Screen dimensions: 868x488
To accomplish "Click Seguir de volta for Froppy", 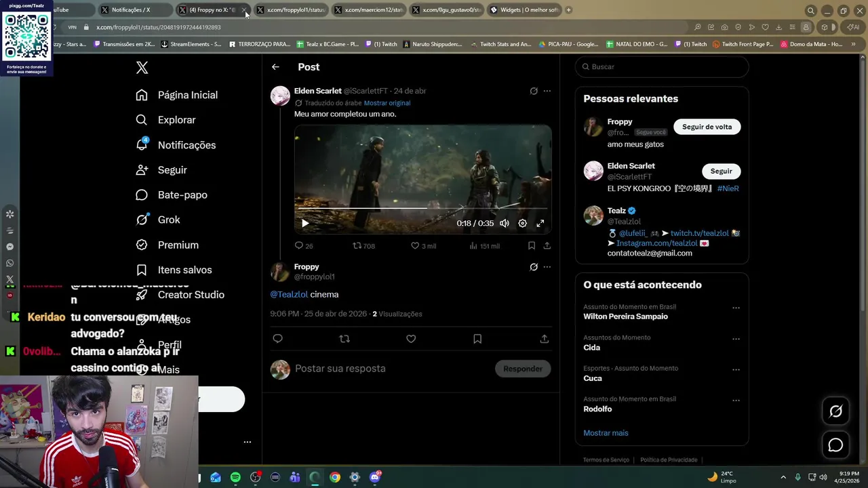I will pos(707,127).
